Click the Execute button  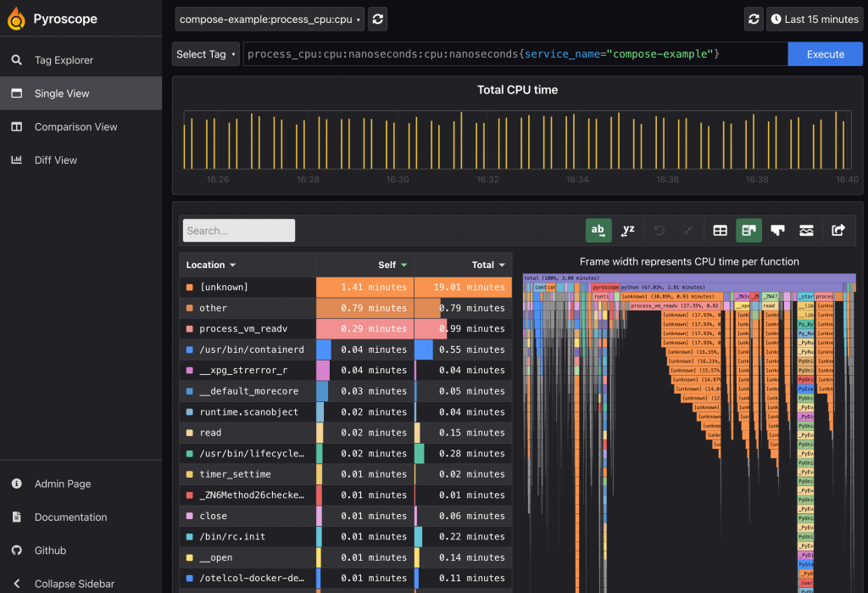pos(826,54)
